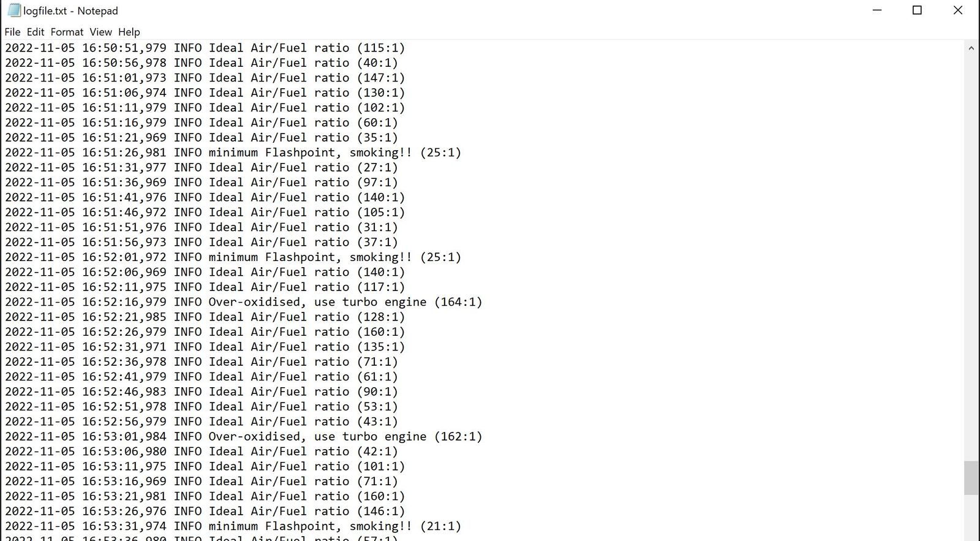The image size is (980, 541).
Task: Open the Edit menu
Action: click(35, 32)
